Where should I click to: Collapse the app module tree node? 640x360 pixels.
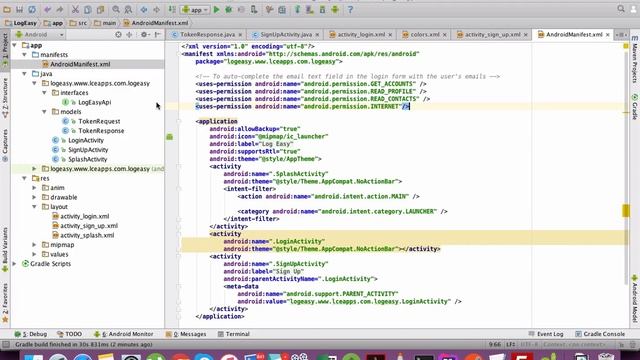[x=15, y=45]
